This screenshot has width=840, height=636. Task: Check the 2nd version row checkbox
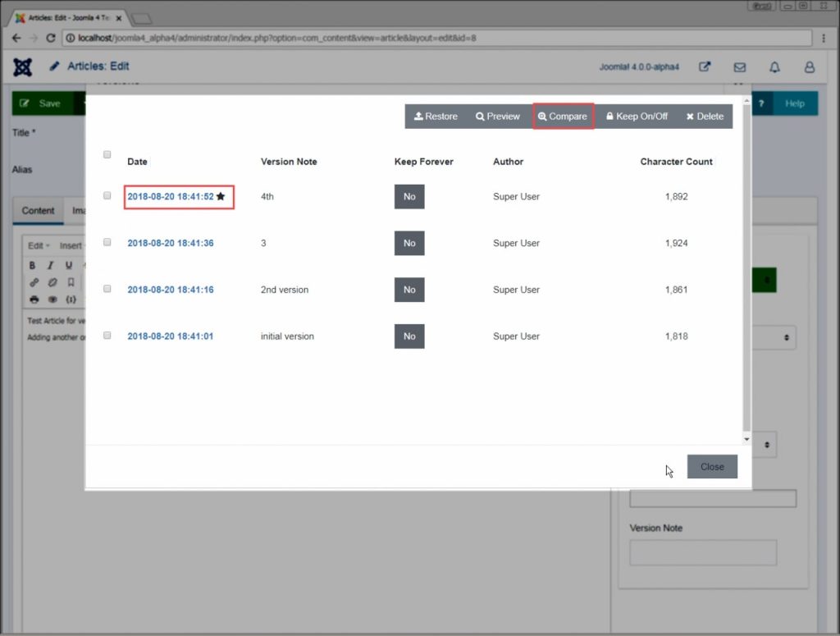107,289
